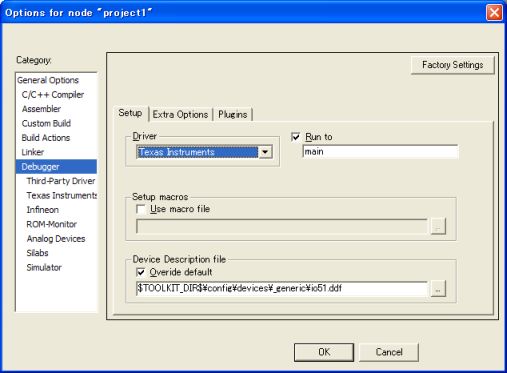
Task: Open Build Actions category
Action: pos(46,138)
